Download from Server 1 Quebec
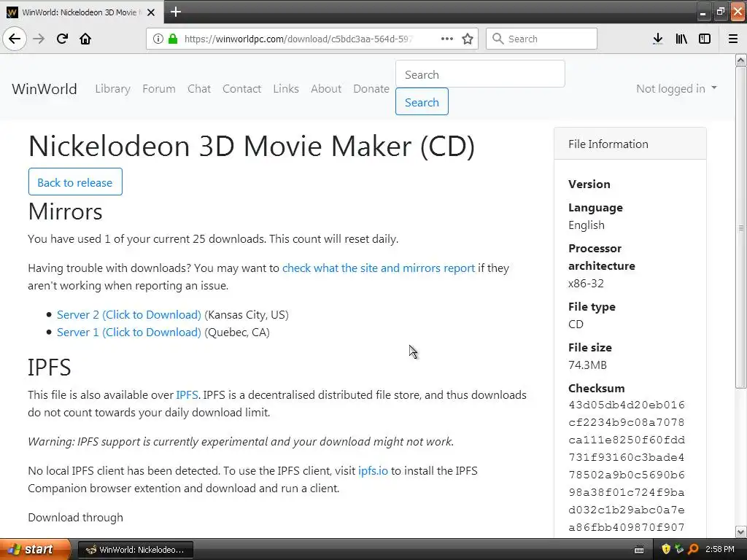The image size is (747, 560). coord(129,332)
